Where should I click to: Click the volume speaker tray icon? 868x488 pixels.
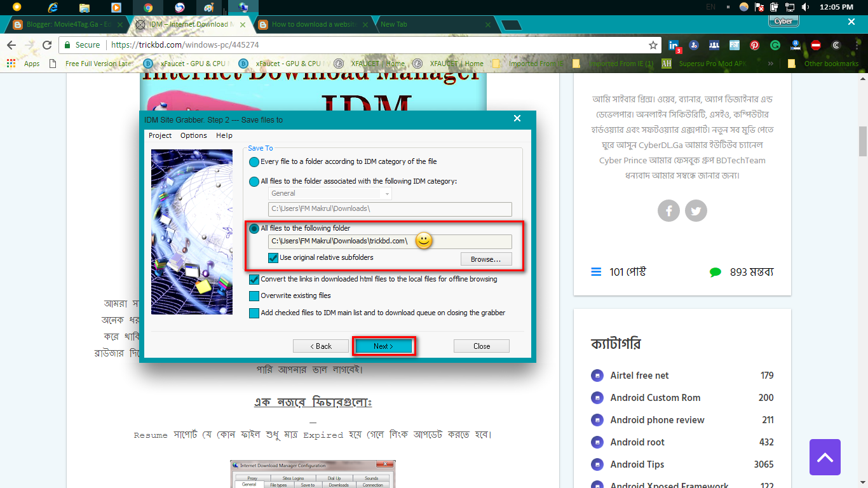click(x=806, y=7)
